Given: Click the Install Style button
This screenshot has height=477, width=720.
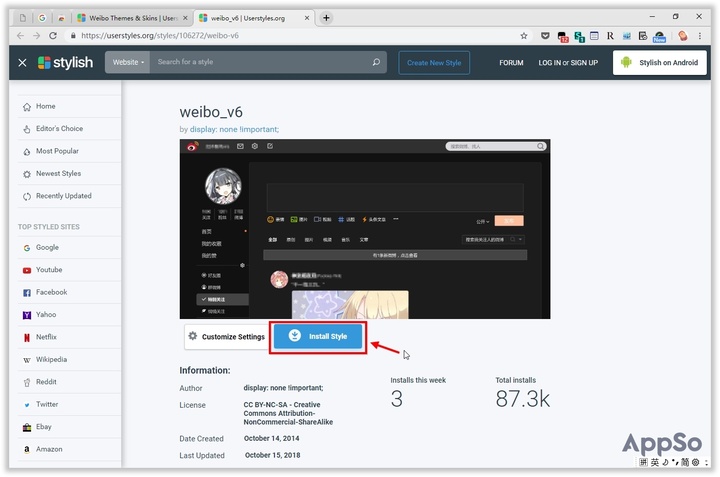Looking at the screenshot, I should click(318, 337).
